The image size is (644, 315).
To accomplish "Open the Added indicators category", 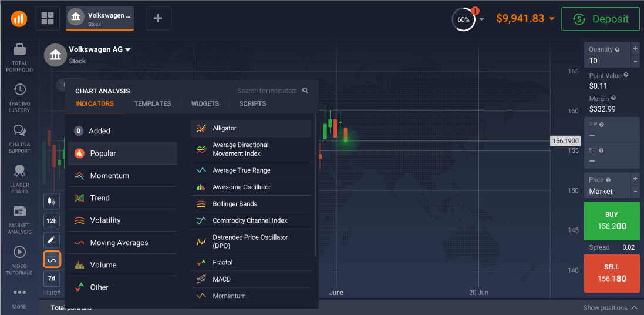I will [122, 131].
